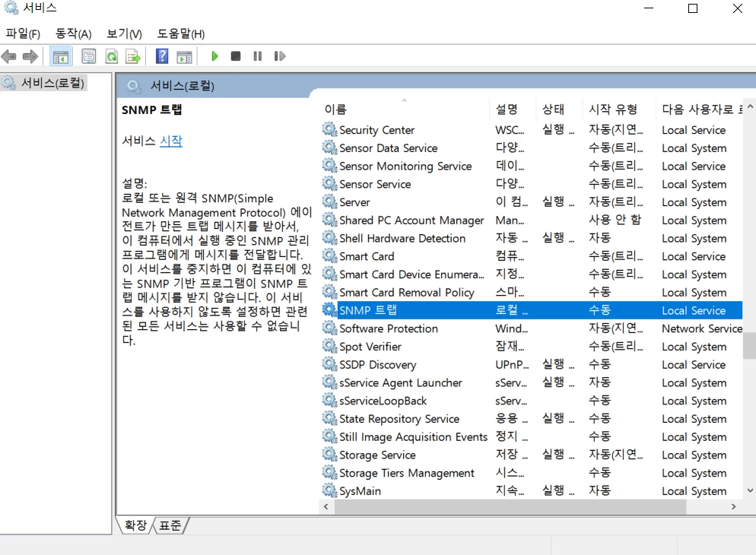Toggle the show/hide console tree icon
Image resolution: width=756 pixels, height=555 pixels.
click(61, 56)
